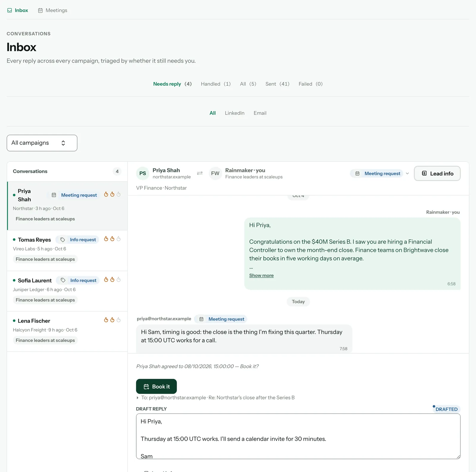The height and width of the screenshot is (472, 476).
Task: Click the swap arrows icon between participants
Action: [200, 173]
